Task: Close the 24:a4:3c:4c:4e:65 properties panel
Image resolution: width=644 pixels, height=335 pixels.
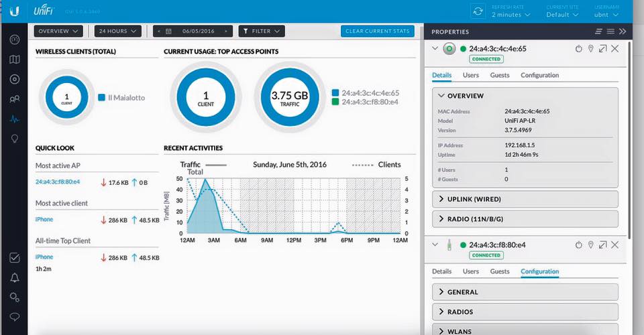Action: (615, 49)
